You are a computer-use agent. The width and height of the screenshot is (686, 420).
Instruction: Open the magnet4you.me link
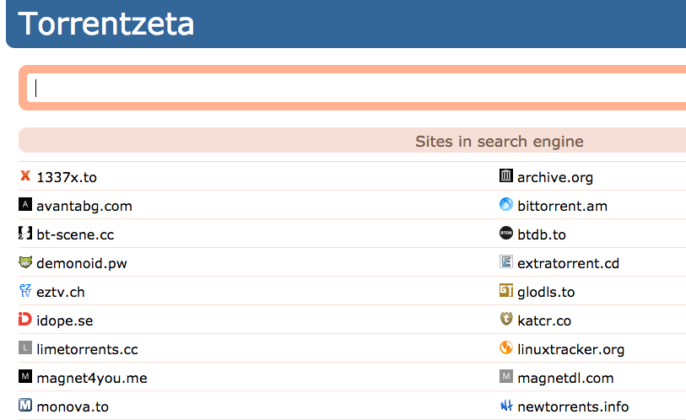[x=92, y=378]
